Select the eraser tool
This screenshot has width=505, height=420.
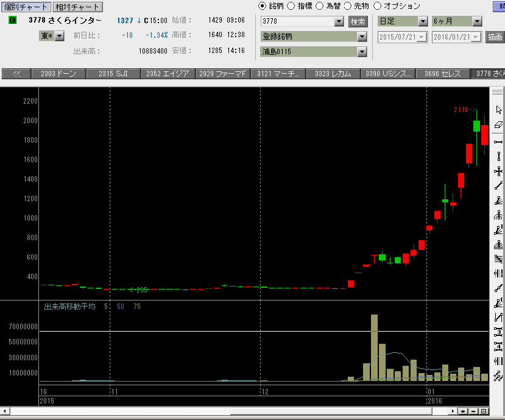pyautogui.click(x=498, y=125)
